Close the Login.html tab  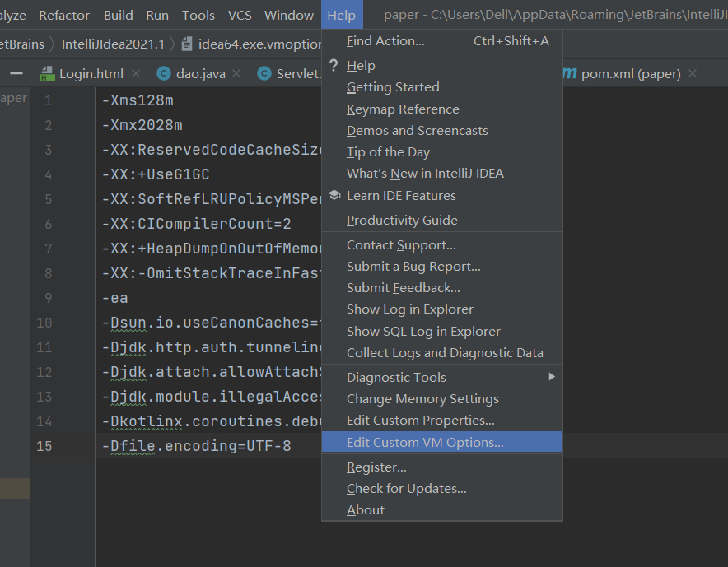click(x=136, y=73)
